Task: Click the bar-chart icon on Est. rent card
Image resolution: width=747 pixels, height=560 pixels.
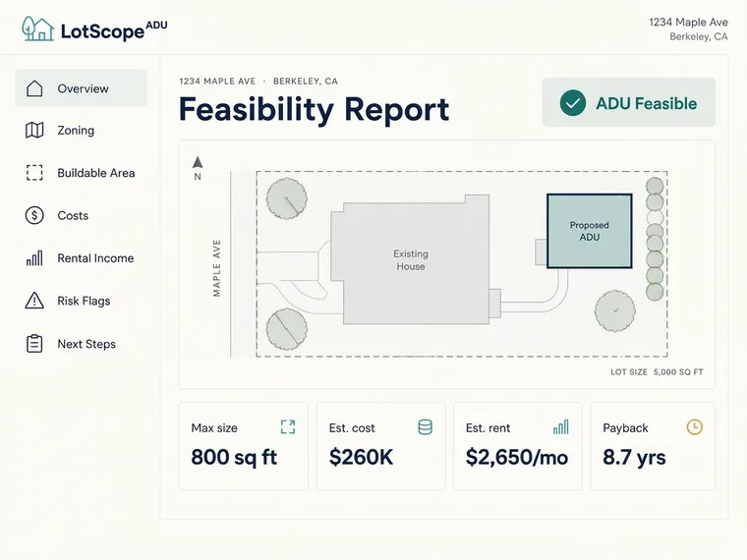Action: (x=561, y=427)
